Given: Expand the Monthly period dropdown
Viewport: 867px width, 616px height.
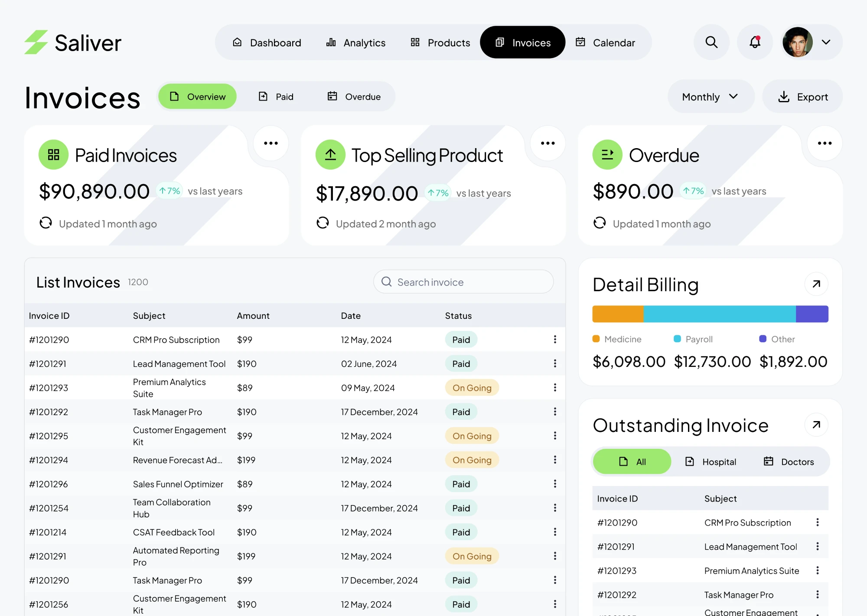Looking at the screenshot, I should tap(710, 97).
